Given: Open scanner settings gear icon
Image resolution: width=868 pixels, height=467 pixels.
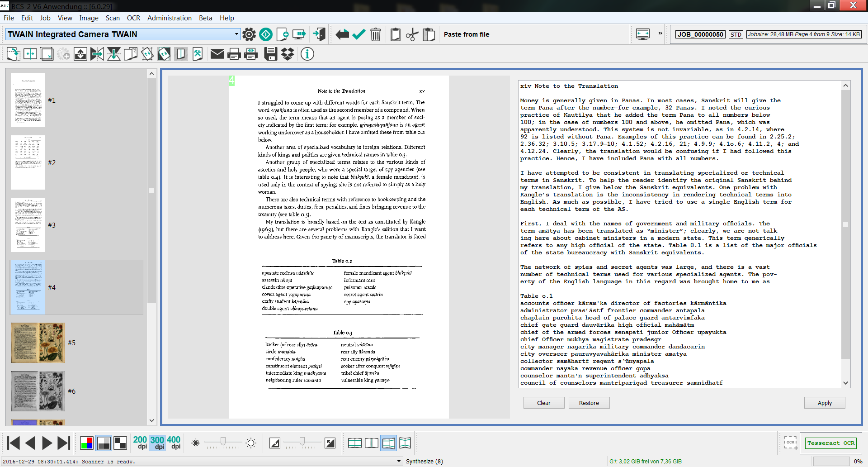Looking at the screenshot, I should [249, 34].
